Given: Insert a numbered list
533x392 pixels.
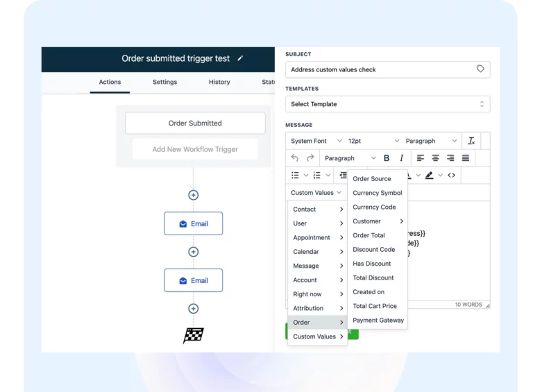Looking at the screenshot, I should (316, 176).
